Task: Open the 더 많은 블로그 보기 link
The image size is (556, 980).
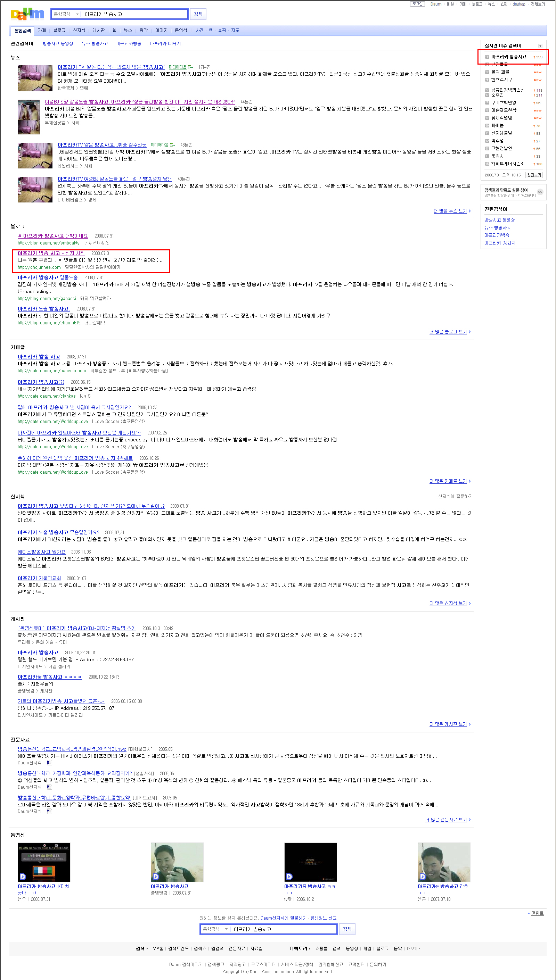Action: [x=448, y=332]
